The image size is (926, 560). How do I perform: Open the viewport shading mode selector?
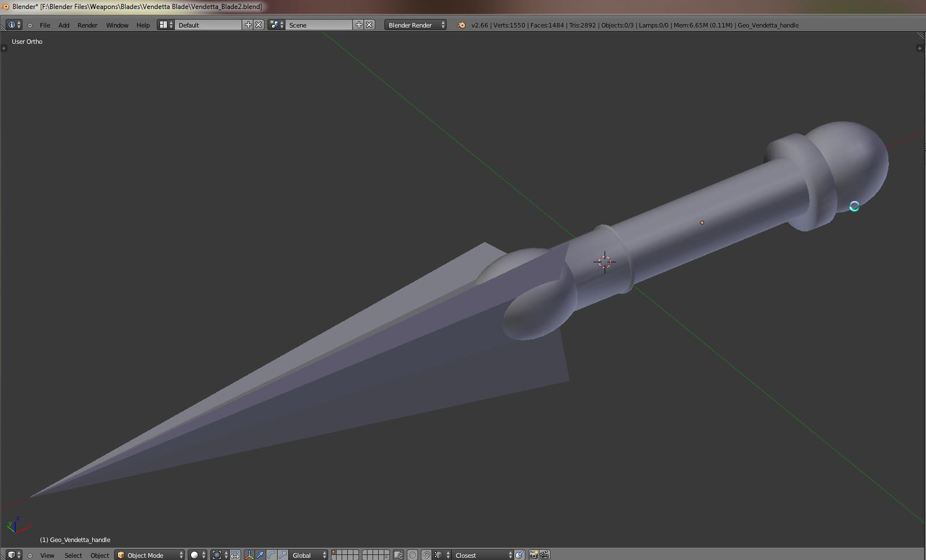(x=197, y=555)
